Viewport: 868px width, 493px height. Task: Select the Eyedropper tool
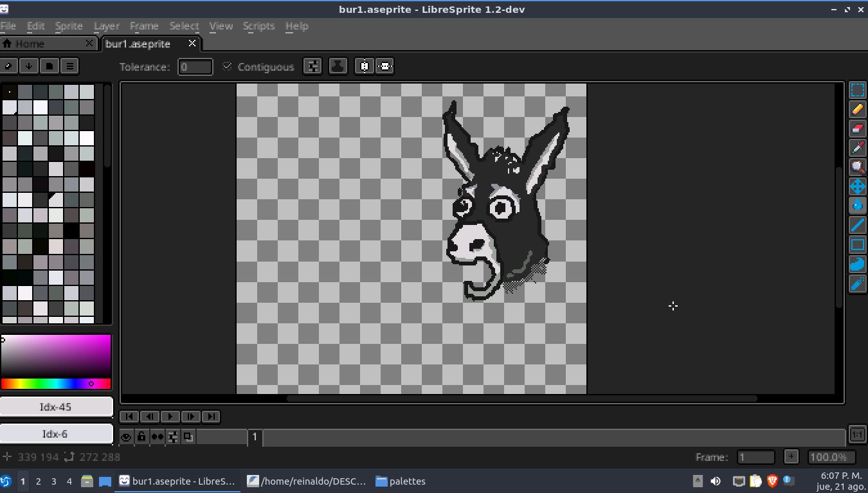point(857,148)
